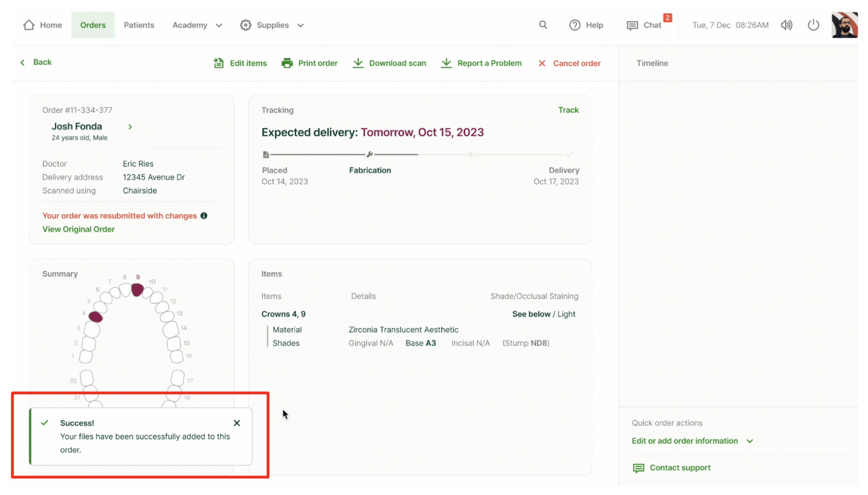Viewport: 868px width, 495px height.
Task: Expand Edit or add order information
Action: pos(692,441)
